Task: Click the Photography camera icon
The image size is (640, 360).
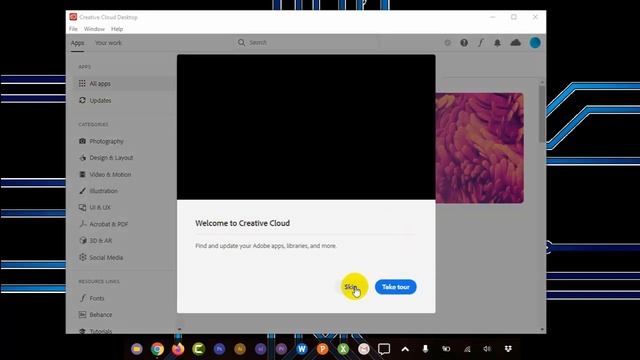Action: 82,141
